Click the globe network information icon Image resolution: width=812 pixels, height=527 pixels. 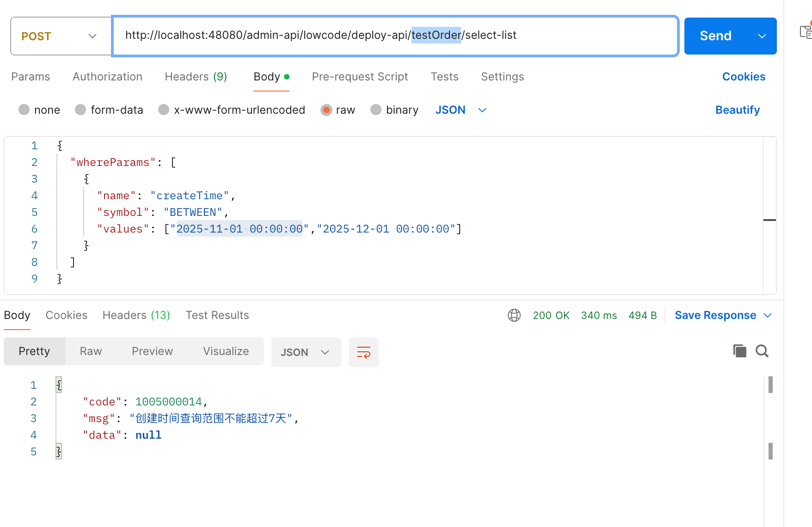514,315
